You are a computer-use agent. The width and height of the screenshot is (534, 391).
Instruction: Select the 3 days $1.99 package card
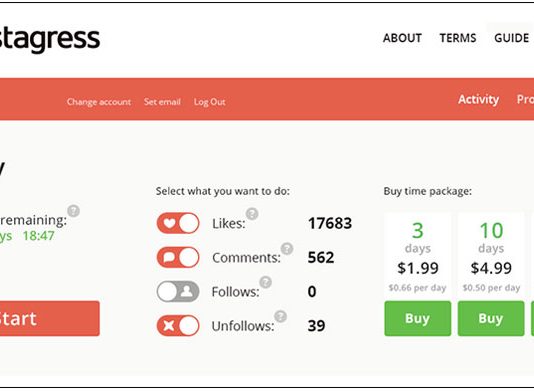click(x=418, y=256)
